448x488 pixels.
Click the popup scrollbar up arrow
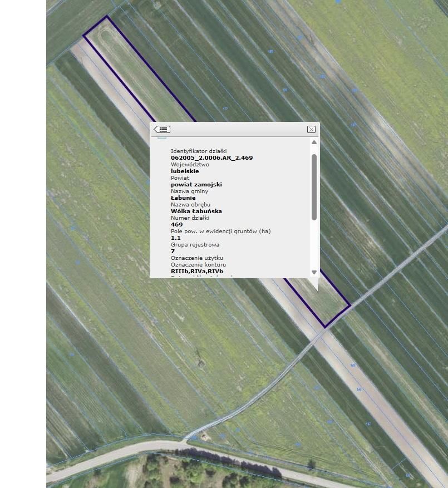314,142
